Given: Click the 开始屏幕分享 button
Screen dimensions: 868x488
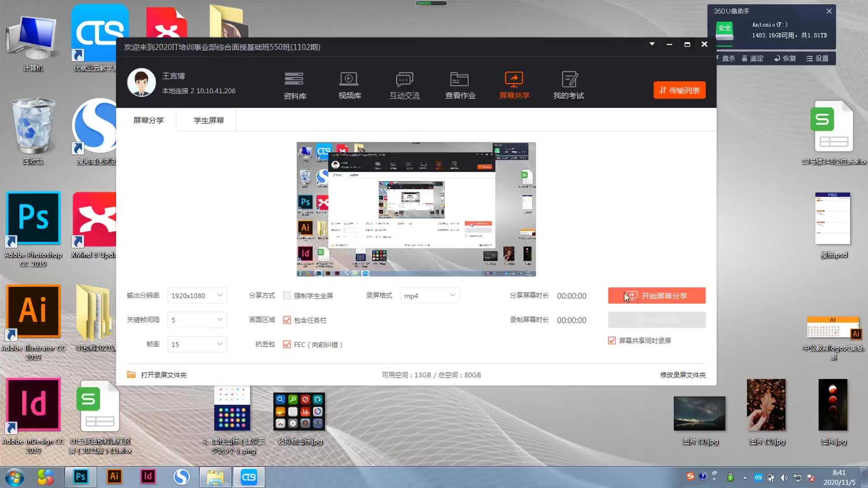Looking at the screenshot, I should 656,296.
